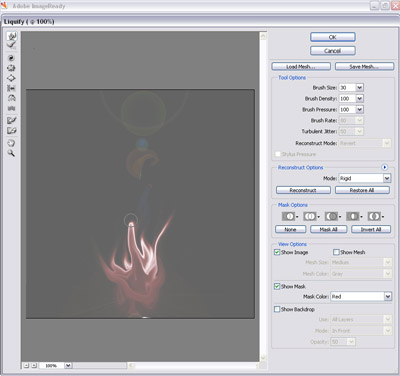Select the Twirl Clockwise tool
The image size is (400, 376).
pyautogui.click(x=11, y=58)
